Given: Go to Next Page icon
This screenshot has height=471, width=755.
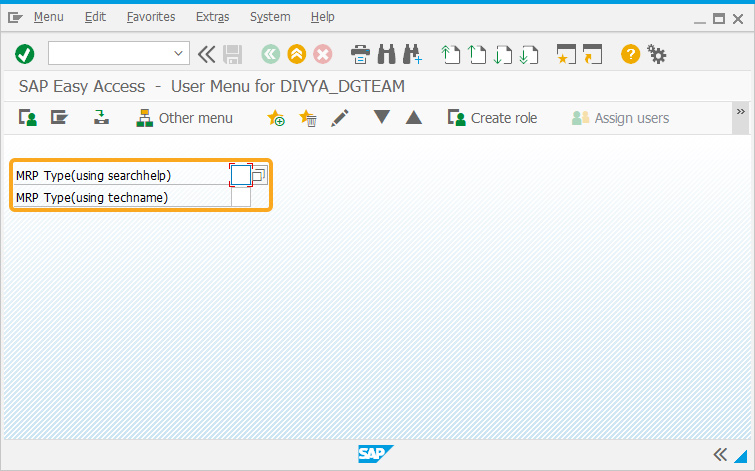Looking at the screenshot, I should [x=503, y=54].
